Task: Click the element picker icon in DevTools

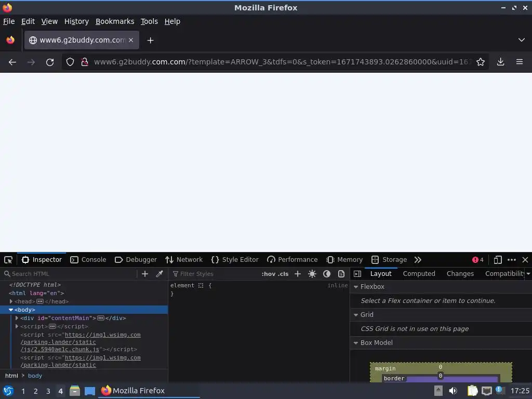Action: pos(8,260)
